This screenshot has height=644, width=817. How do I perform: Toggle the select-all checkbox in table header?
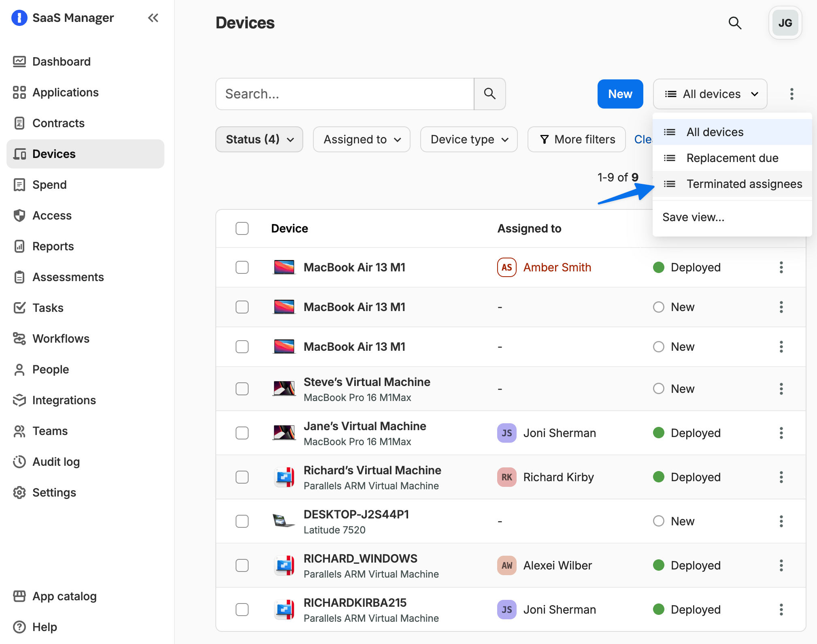tap(242, 228)
